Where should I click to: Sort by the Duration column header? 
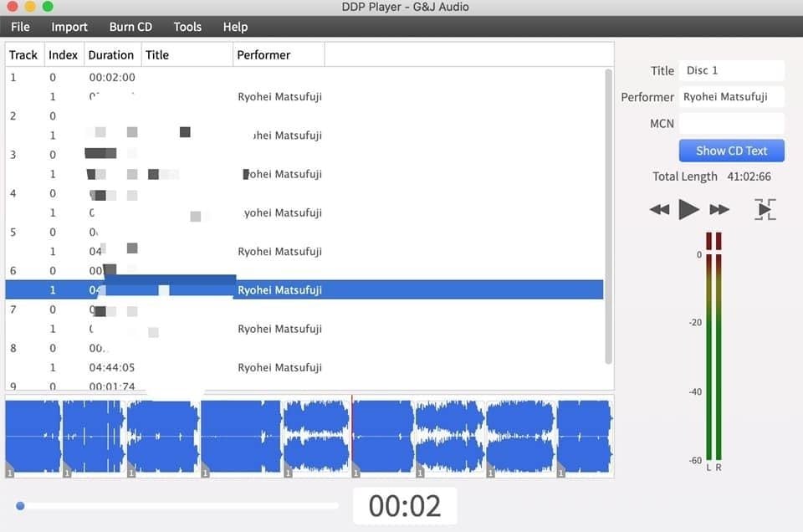111,55
